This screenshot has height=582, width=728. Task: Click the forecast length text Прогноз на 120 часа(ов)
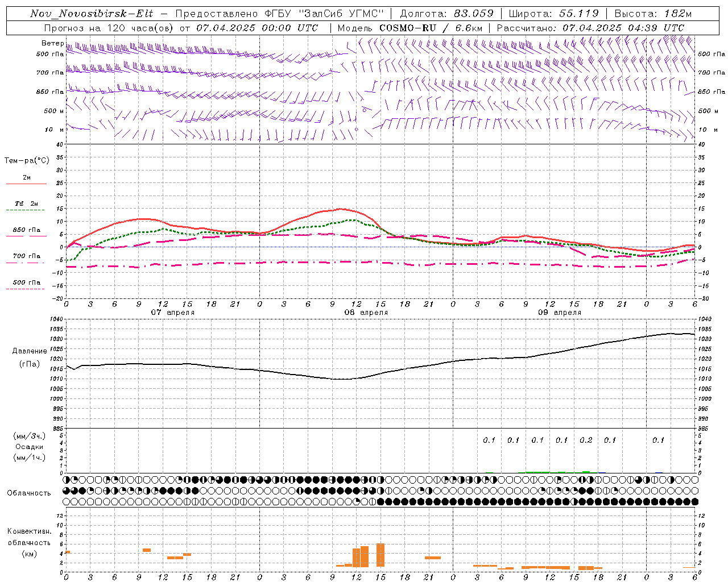(x=108, y=27)
